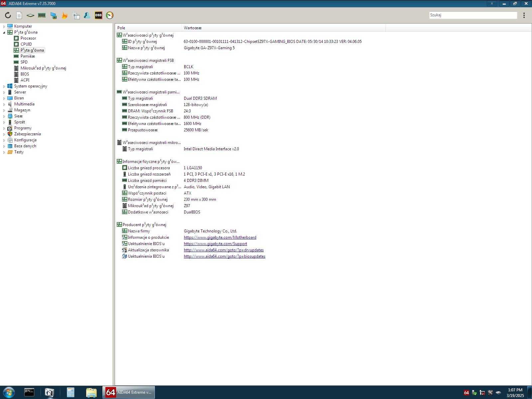532x399 pixels.
Task: Open the Report page icon
Action: click(19, 15)
